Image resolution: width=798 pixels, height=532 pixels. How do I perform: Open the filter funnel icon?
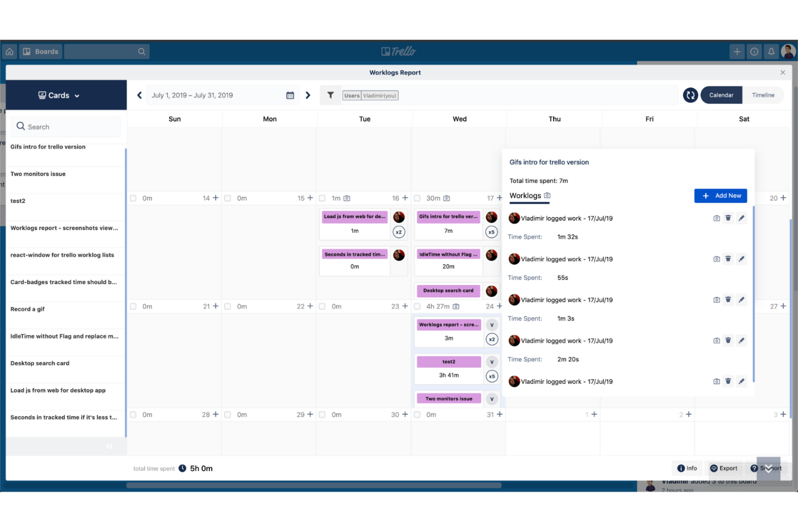click(x=331, y=95)
